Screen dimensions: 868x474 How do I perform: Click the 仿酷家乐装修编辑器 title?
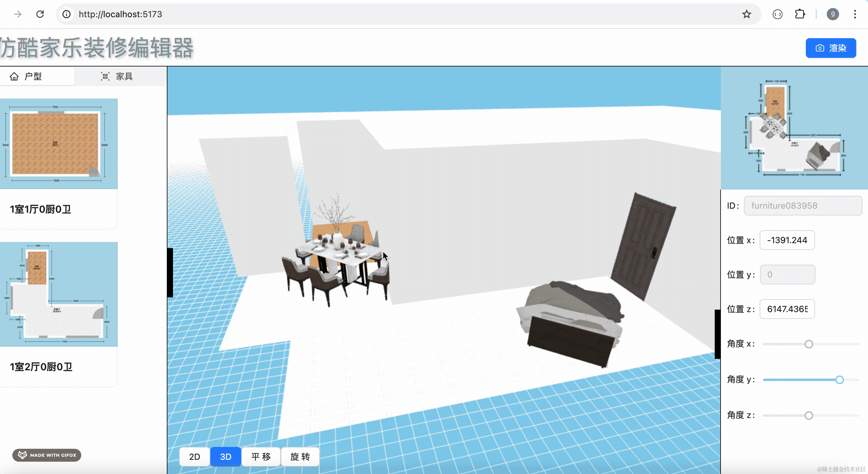pos(97,48)
